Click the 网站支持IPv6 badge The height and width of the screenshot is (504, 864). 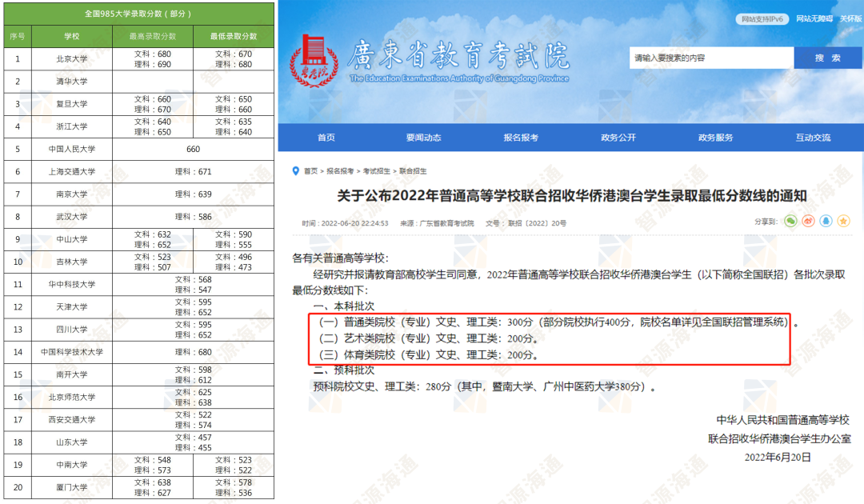pos(762,19)
